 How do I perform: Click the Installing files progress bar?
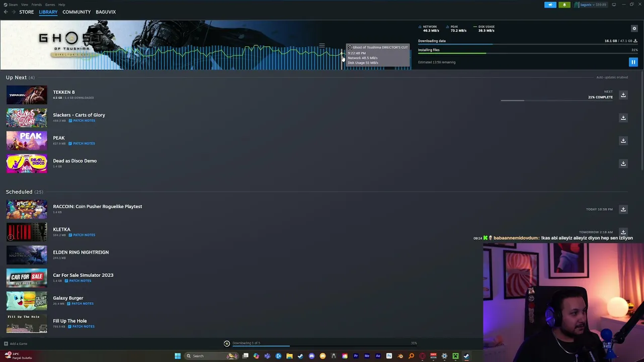(x=528, y=53)
